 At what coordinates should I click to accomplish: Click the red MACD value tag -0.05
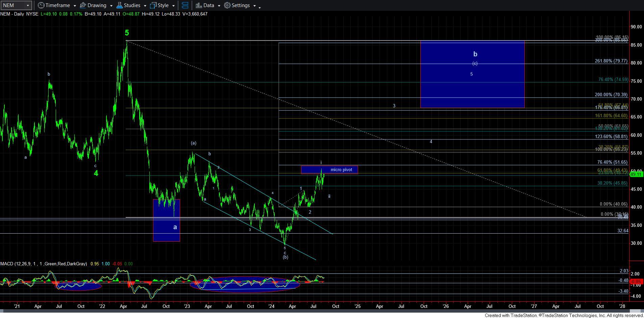tap(636, 282)
